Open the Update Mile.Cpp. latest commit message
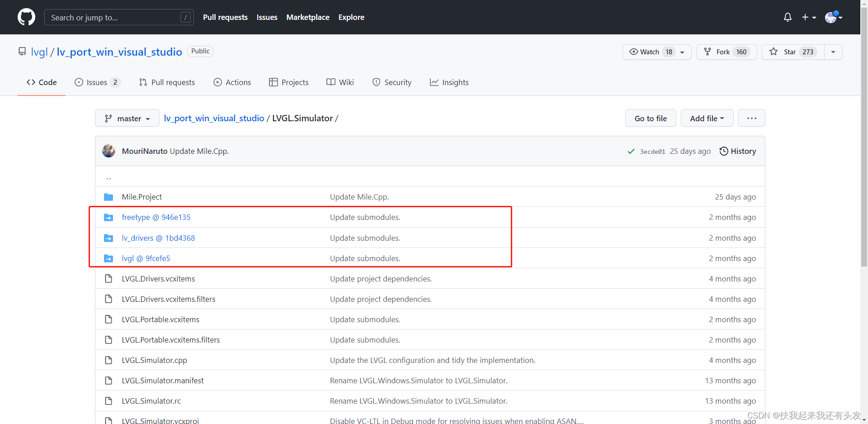868x424 pixels. [199, 151]
